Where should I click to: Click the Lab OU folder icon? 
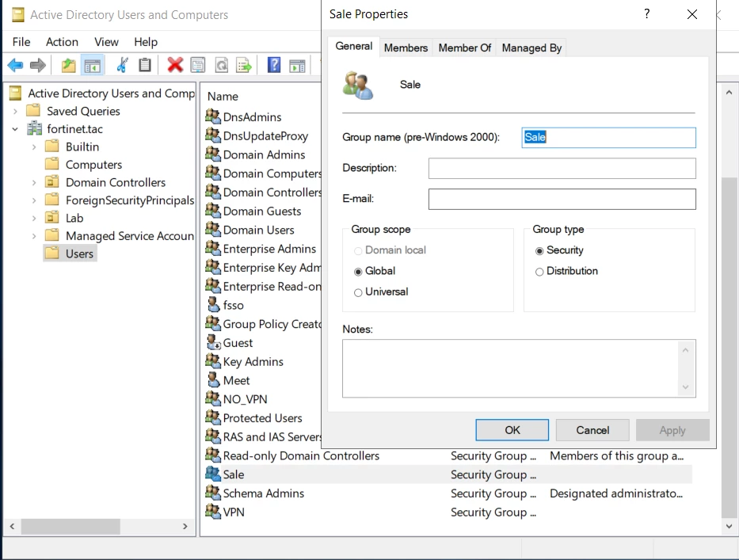click(x=51, y=217)
